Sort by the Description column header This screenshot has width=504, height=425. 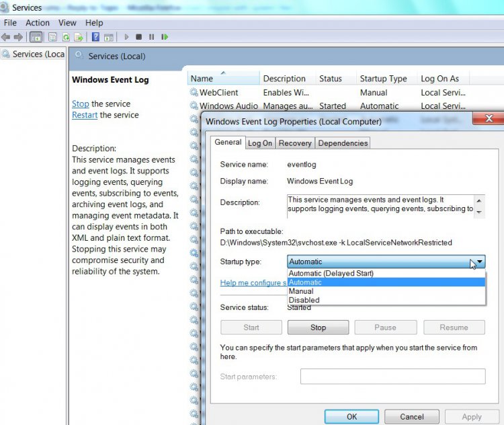pos(288,79)
